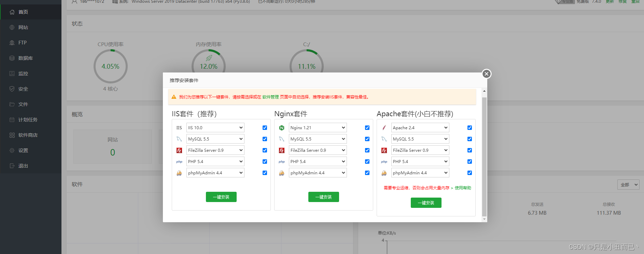Go to 网站 in the sidebar
Viewport: 644px width, 254px height.
coord(31,27)
